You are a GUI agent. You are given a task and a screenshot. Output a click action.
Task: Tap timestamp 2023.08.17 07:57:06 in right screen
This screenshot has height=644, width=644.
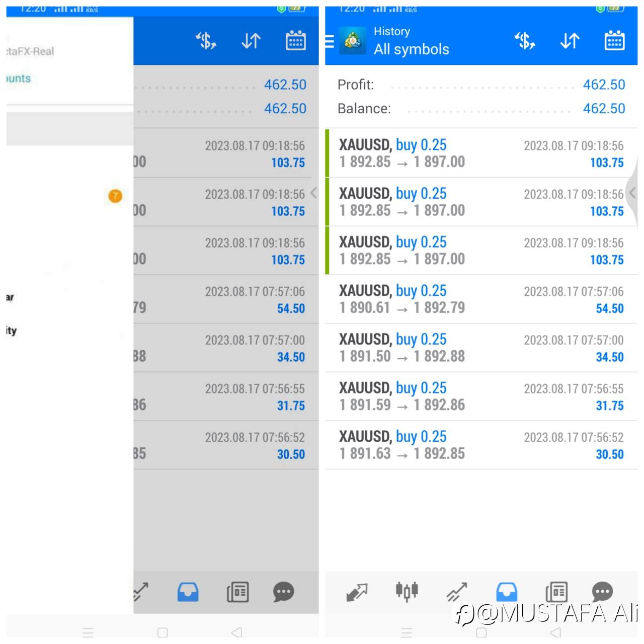coord(574,292)
